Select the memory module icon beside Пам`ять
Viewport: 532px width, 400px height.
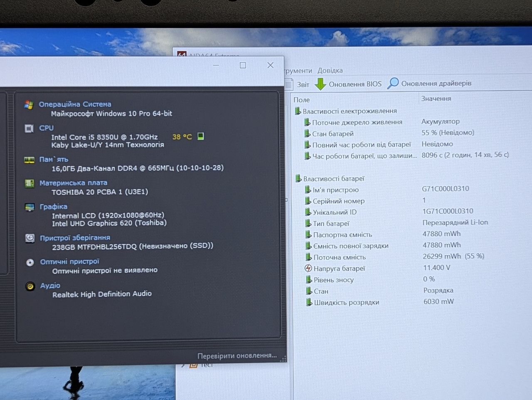tap(29, 160)
